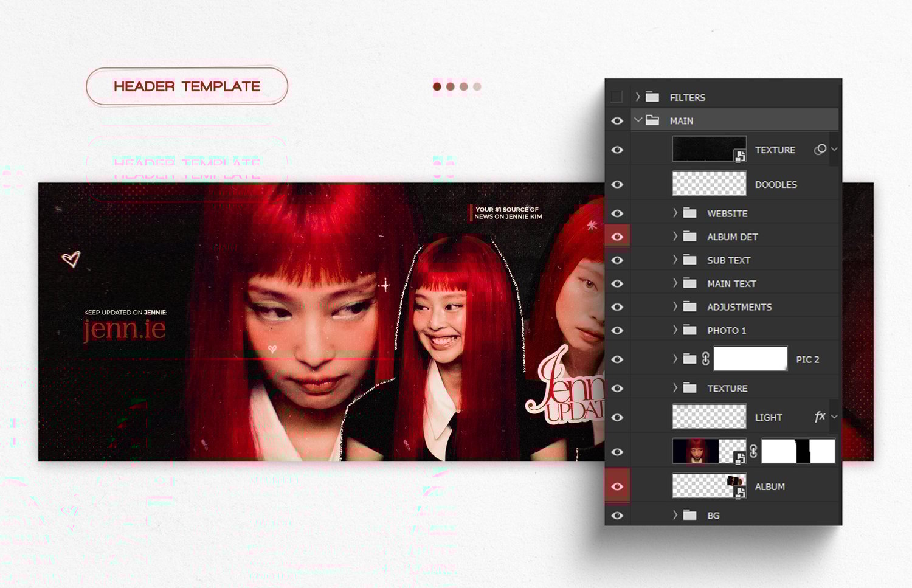912x588 pixels.
Task: Hide the BG group
Action: (617, 516)
